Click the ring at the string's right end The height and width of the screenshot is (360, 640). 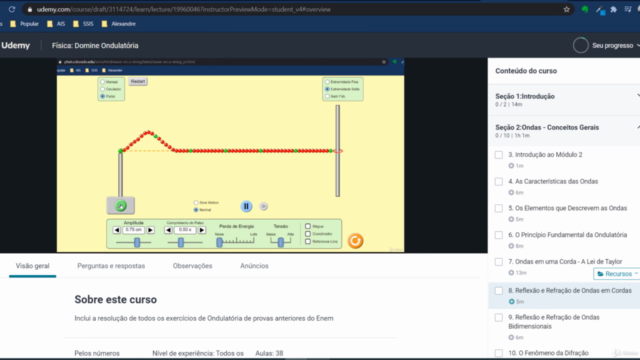click(x=338, y=151)
